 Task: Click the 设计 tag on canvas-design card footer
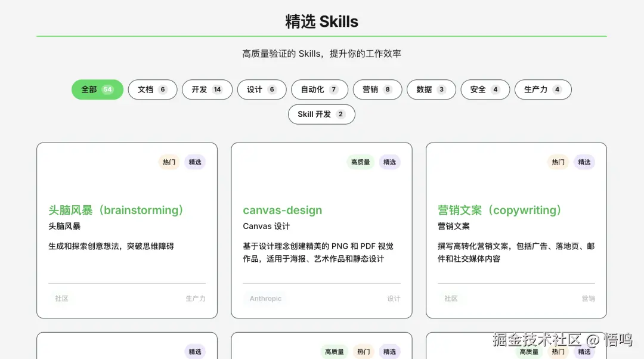pyautogui.click(x=394, y=299)
